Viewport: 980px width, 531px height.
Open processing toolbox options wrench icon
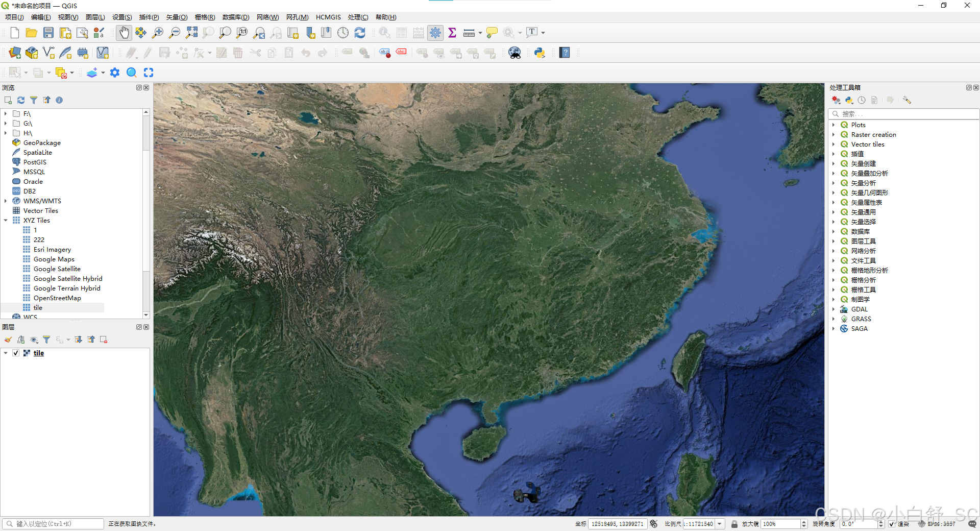pos(907,100)
